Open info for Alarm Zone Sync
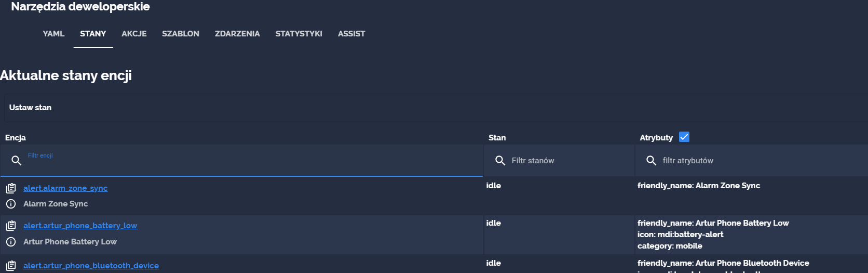This screenshot has width=868, height=273. click(11, 204)
